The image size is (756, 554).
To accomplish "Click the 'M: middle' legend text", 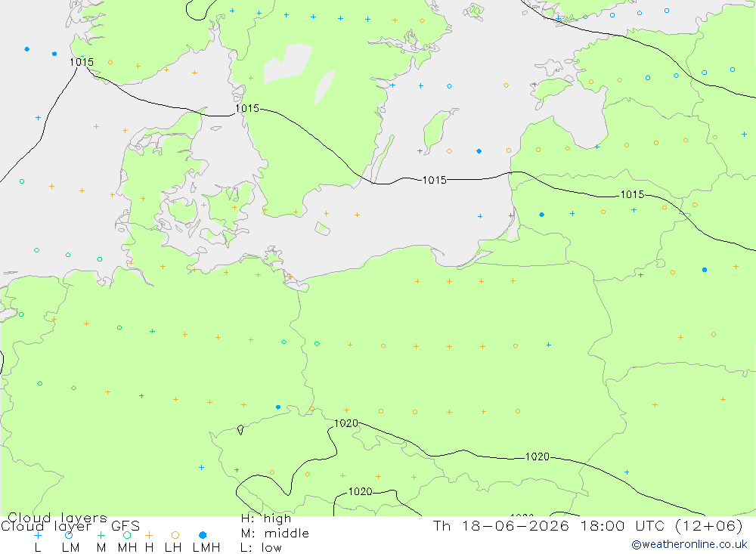I will [x=275, y=534].
